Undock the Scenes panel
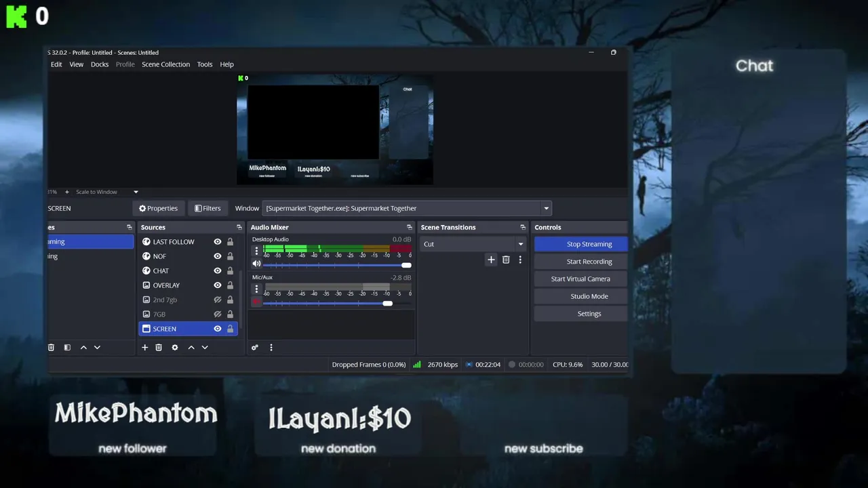Screen dimensions: 868x488 129,228
